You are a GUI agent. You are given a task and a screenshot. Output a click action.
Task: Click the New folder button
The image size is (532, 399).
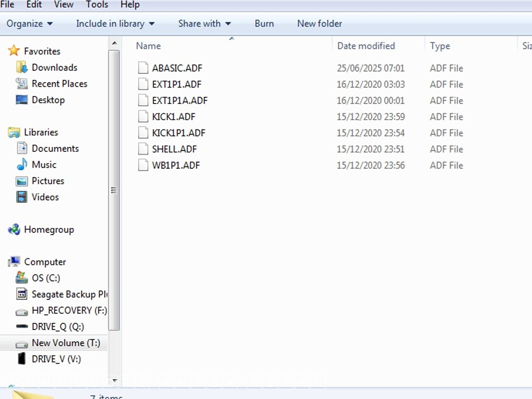pyautogui.click(x=319, y=24)
